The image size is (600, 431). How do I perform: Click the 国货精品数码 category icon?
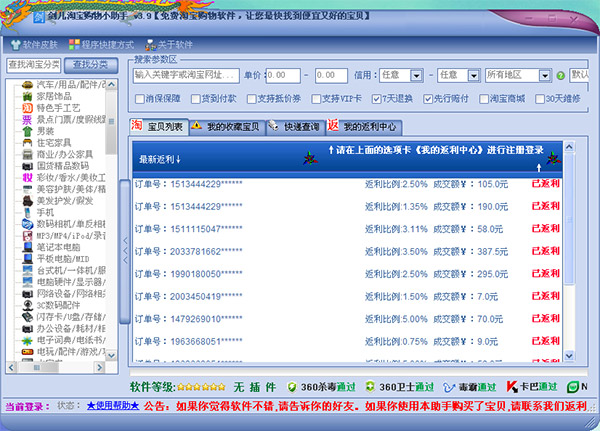pyautogui.click(x=27, y=166)
